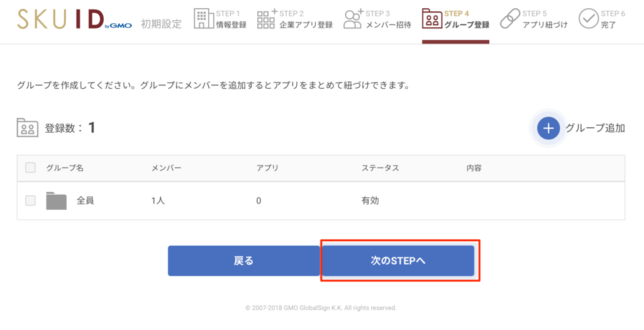Screen dimensions: 644x330
Task: Open the 情報登録 step tab
Action: (221, 19)
